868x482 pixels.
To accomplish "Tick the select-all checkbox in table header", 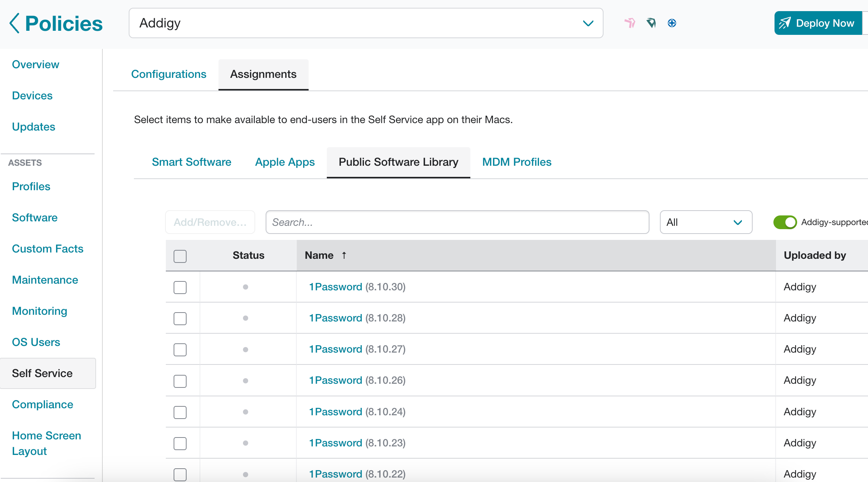I will 180,256.
